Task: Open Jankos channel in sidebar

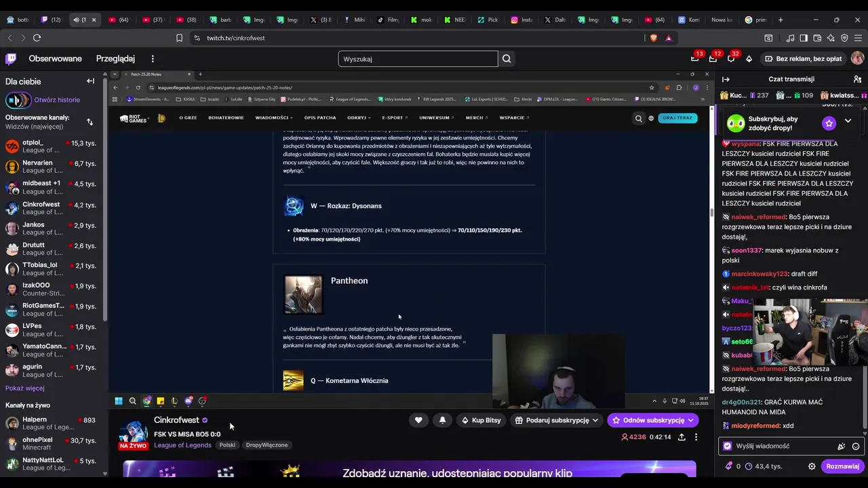Action: 53,228
